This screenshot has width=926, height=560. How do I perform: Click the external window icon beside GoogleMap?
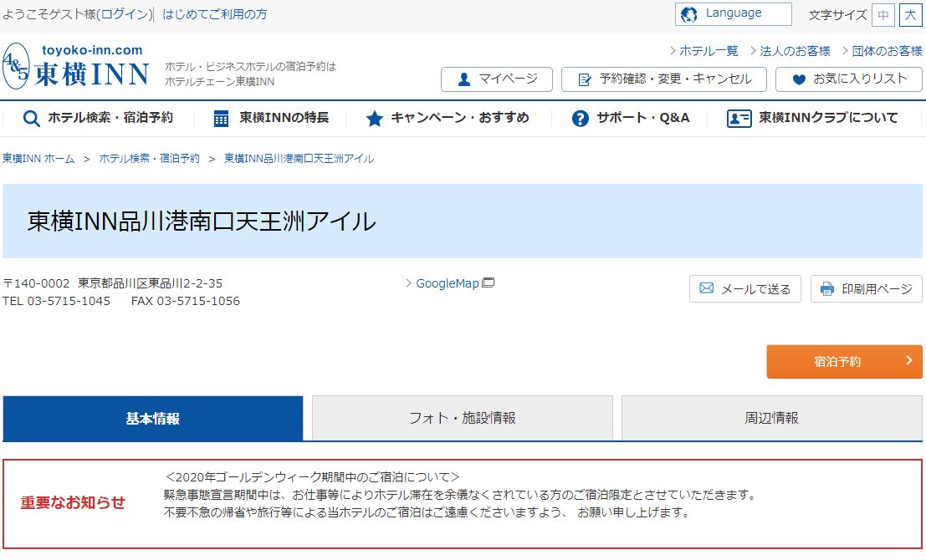tap(488, 283)
